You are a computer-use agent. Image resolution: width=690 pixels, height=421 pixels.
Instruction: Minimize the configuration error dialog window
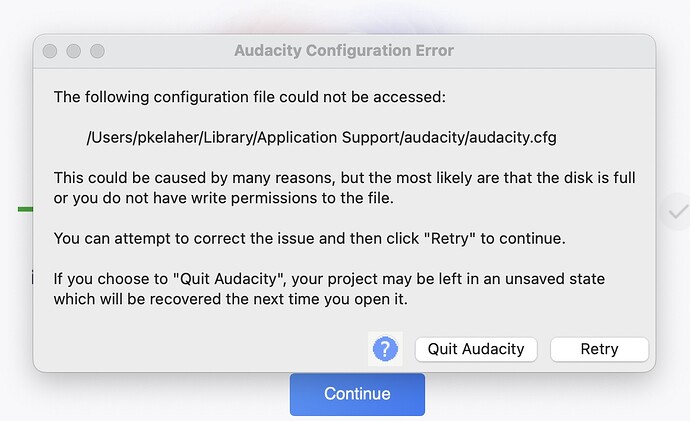pos(73,50)
